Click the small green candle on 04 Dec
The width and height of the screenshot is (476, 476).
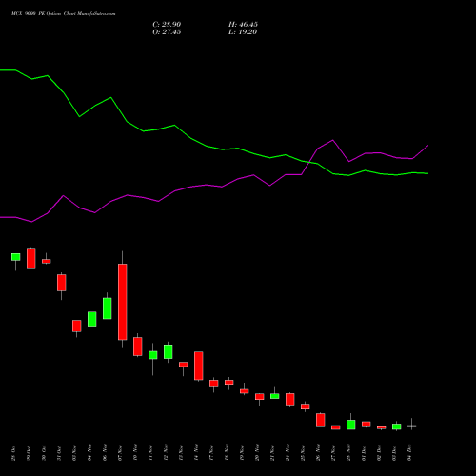pyautogui.click(x=412, y=426)
